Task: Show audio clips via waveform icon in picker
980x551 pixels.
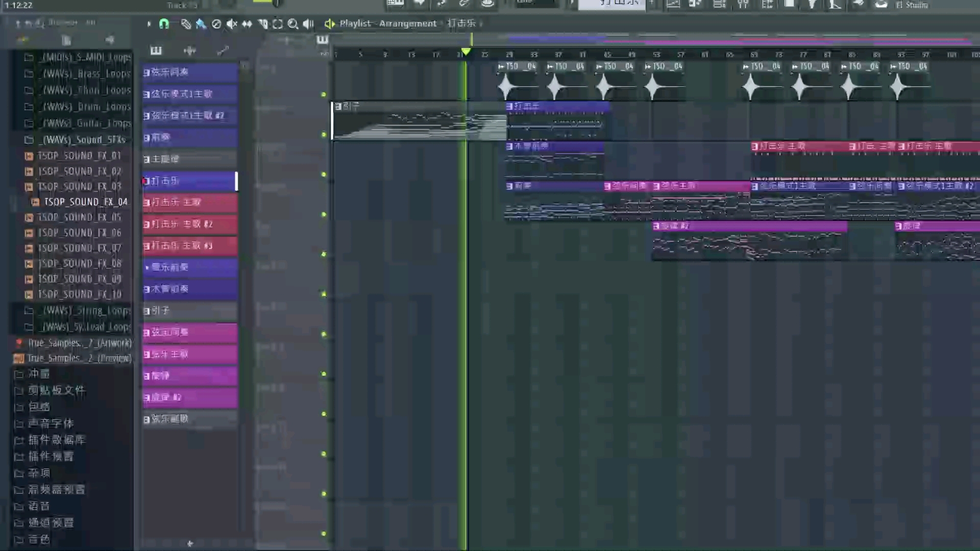Action: 190,51
